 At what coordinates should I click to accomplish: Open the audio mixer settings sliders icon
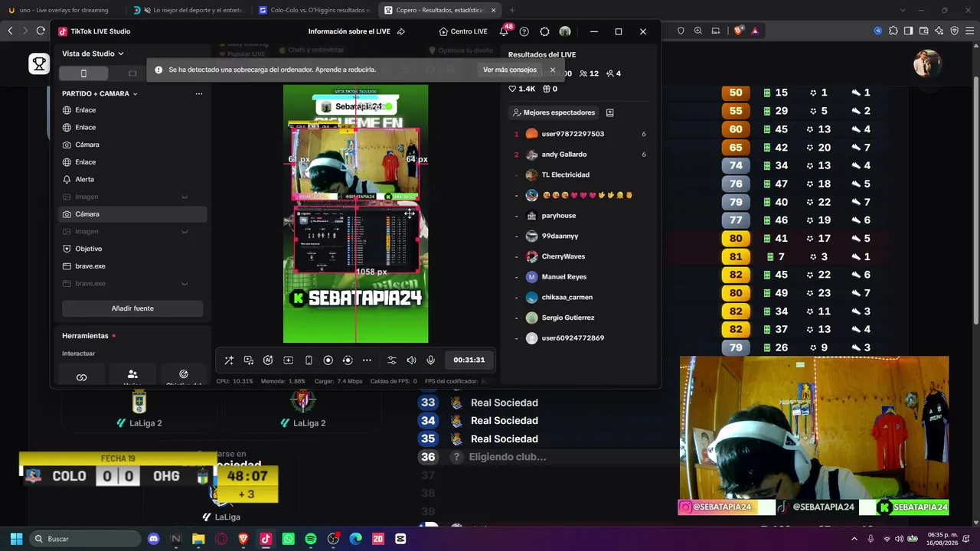[392, 360]
